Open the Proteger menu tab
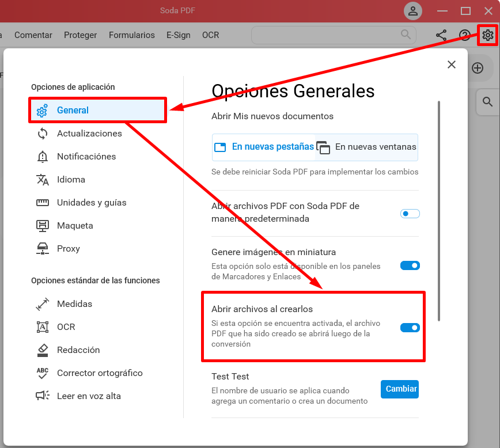The height and width of the screenshot is (448, 500). [x=81, y=35]
